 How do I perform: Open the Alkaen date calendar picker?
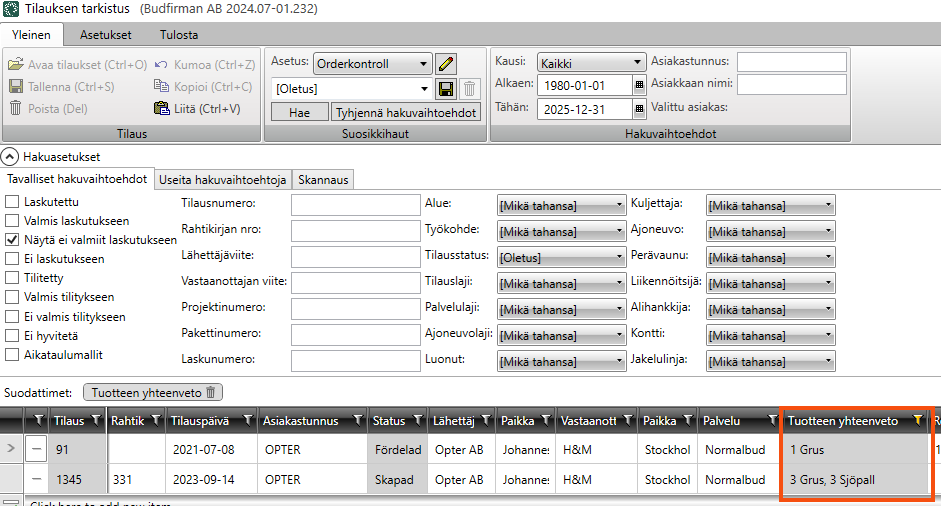coord(640,85)
